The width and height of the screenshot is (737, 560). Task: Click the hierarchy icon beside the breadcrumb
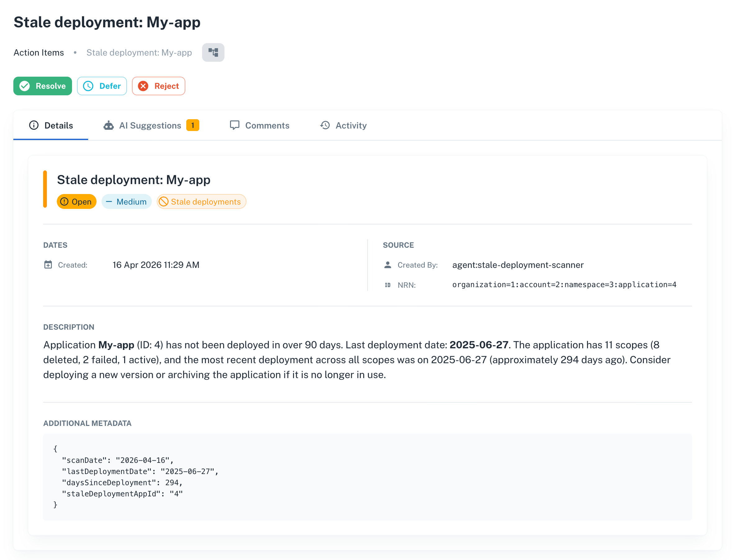pos(213,52)
